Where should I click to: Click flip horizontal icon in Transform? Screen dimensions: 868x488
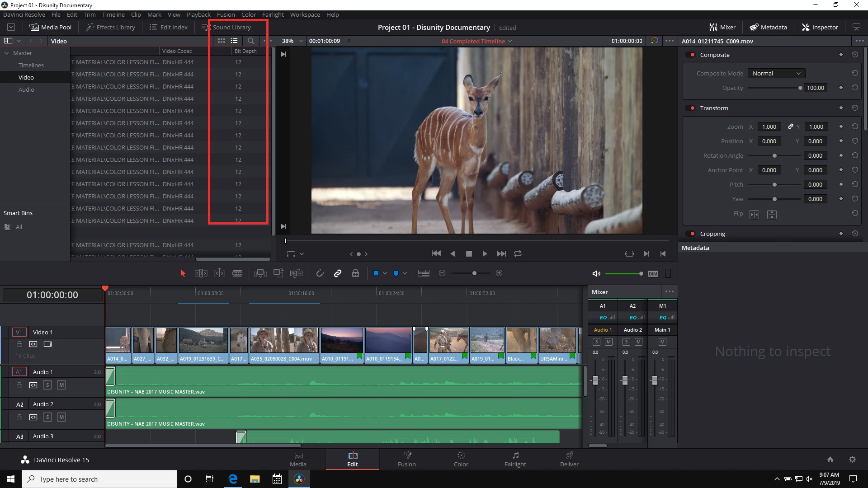754,214
